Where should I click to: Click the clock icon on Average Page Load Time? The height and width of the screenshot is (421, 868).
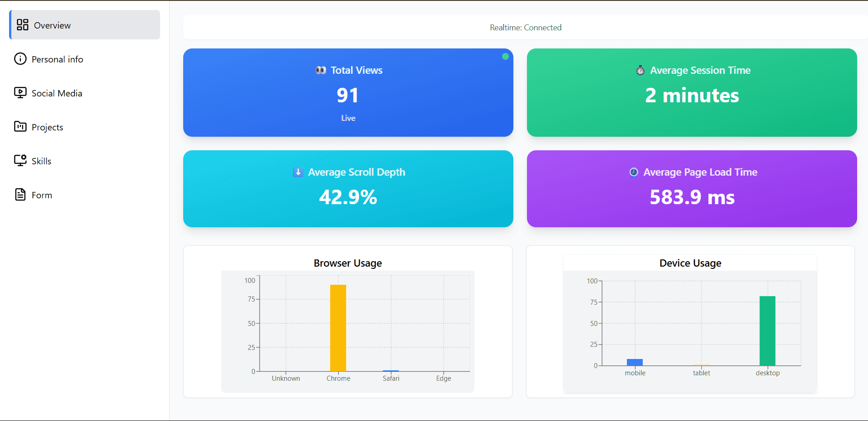(633, 172)
